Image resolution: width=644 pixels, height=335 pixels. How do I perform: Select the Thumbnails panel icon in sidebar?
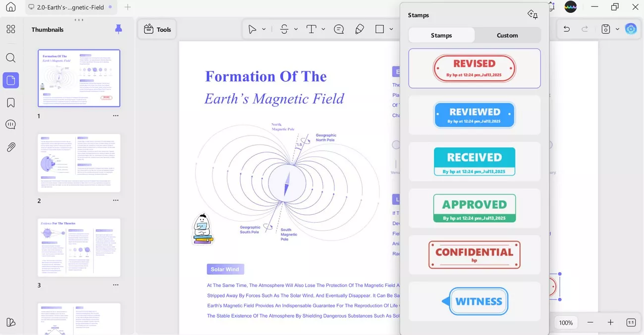pyautogui.click(x=11, y=80)
